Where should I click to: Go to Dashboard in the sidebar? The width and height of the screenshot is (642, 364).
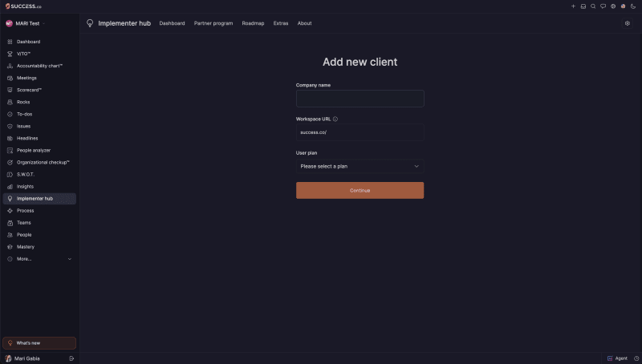coord(39,42)
